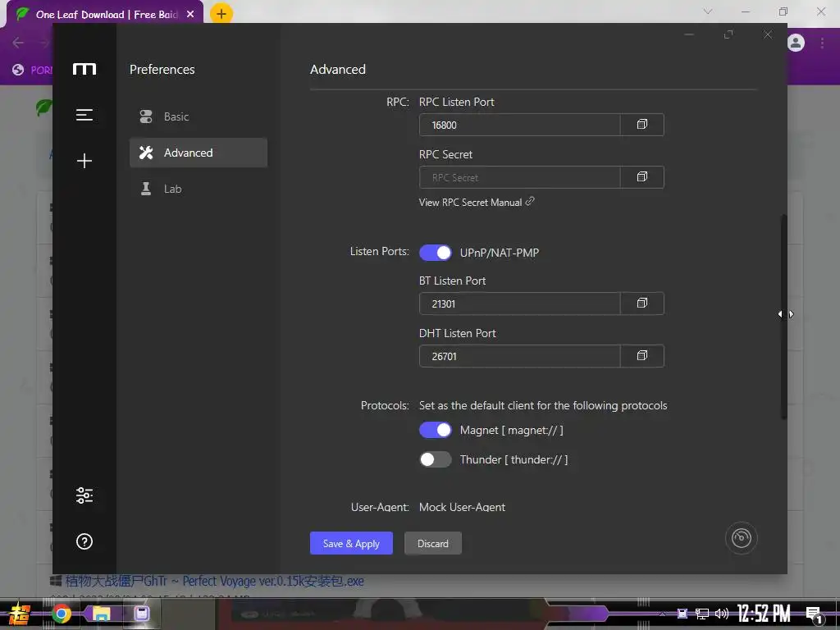This screenshot has height=630, width=840.
Task: Click the DHT Listen Port field showing 26701
Action: tap(519, 356)
